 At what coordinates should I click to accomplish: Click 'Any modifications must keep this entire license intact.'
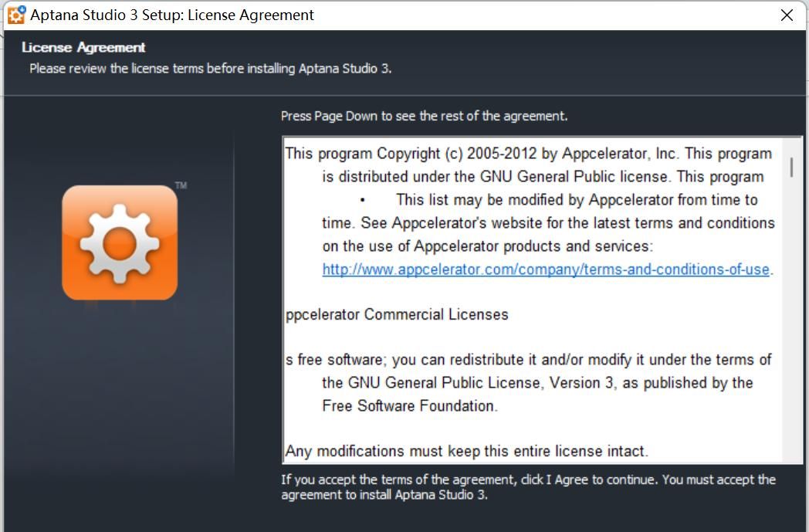[x=466, y=451]
